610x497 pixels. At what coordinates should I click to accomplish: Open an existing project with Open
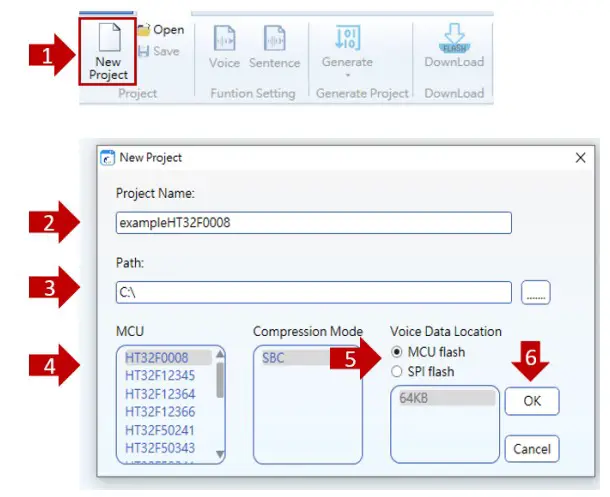pos(161,30)
